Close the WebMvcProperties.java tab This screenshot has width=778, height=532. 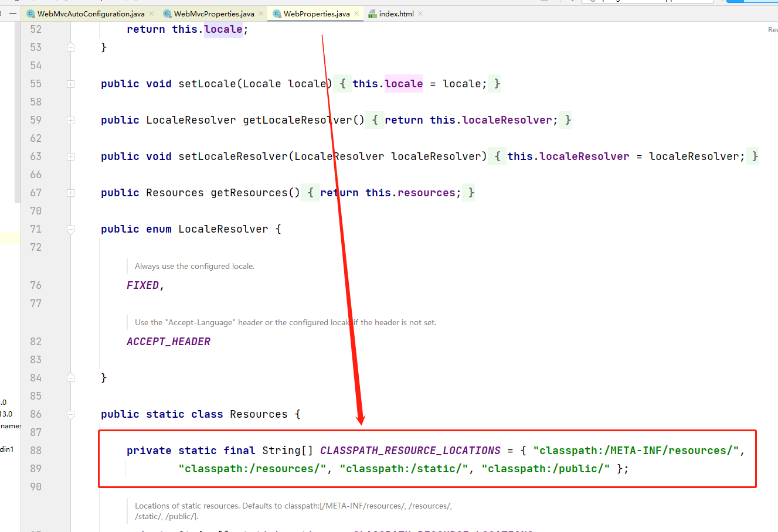[261, 13]
